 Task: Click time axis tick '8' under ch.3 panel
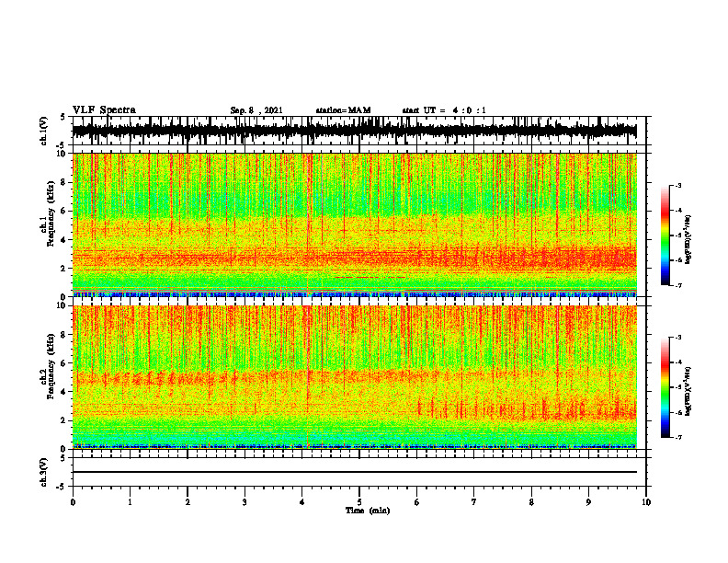pyautogui.click(x=531, y=502)
